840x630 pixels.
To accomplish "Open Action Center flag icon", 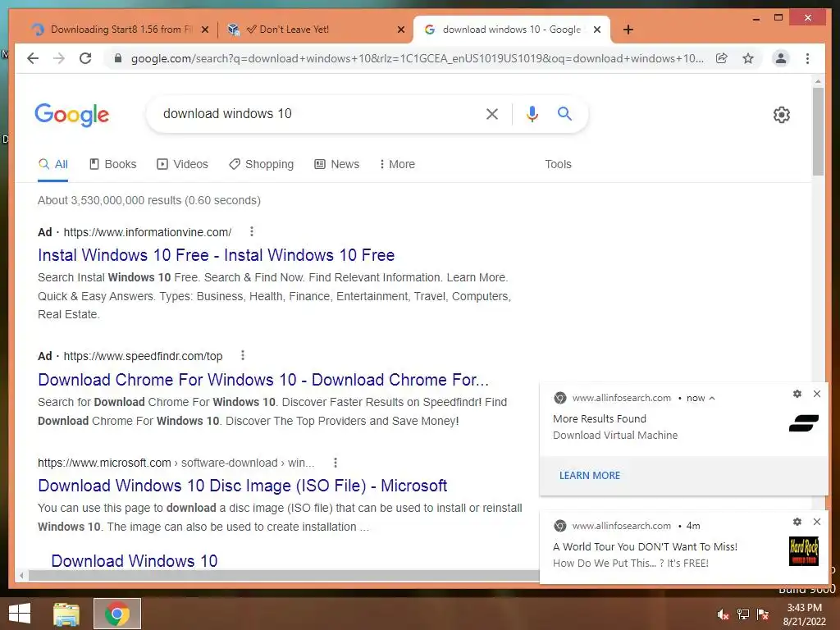I will click(x=763, y=614).
